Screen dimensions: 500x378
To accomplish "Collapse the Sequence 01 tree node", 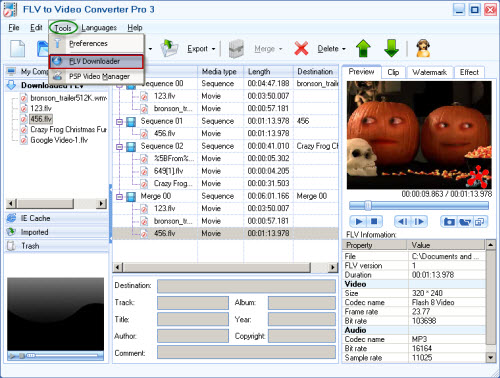I will click(119, 122).
